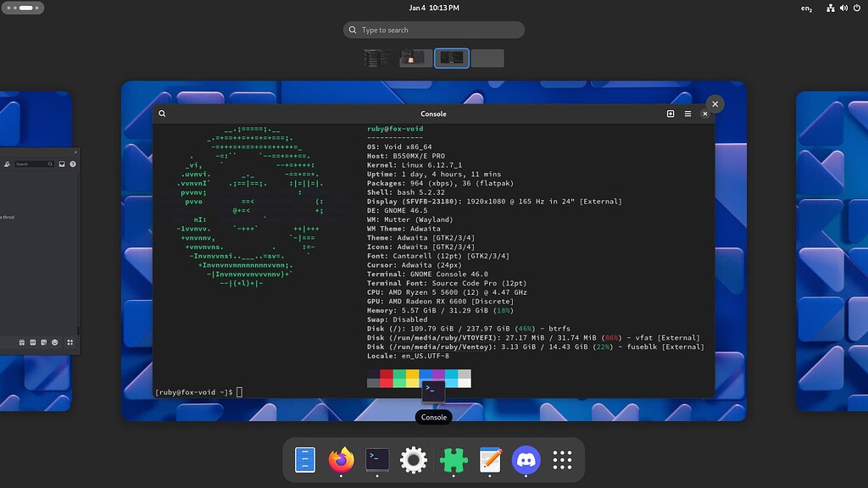Click the Discord window scrollbar
868x488 pixels.
(x=78, y=330)
